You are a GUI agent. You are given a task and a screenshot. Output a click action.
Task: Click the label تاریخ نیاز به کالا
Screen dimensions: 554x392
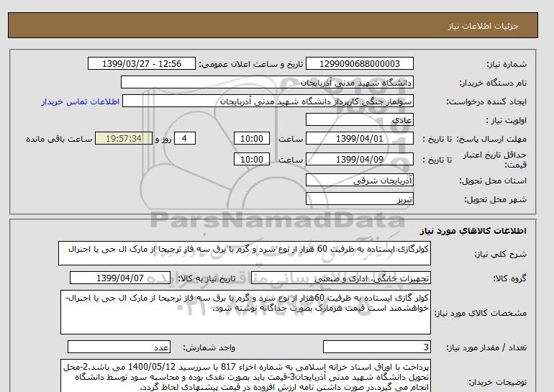206,278
